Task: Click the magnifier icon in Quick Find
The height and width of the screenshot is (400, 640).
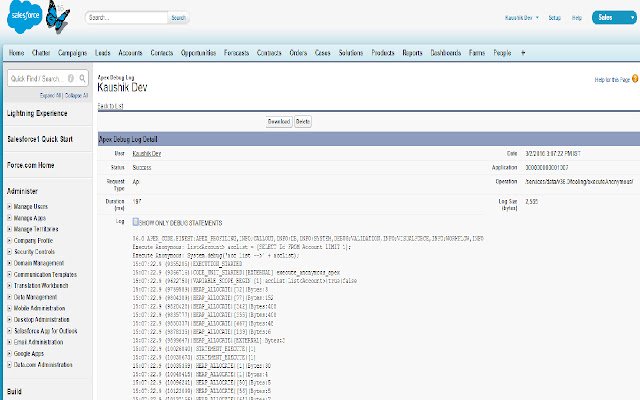Action: (x=82, y=78)
